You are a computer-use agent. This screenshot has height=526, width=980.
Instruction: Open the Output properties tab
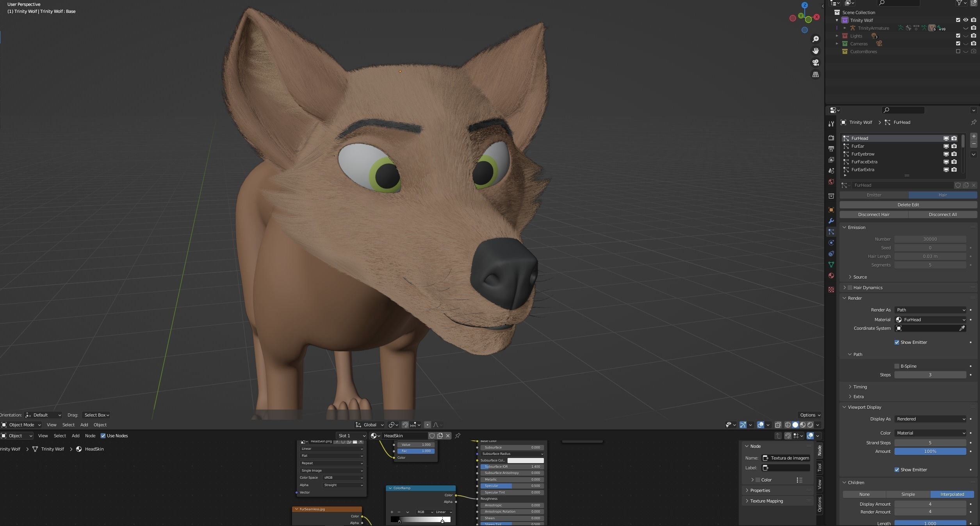(831, 149)
